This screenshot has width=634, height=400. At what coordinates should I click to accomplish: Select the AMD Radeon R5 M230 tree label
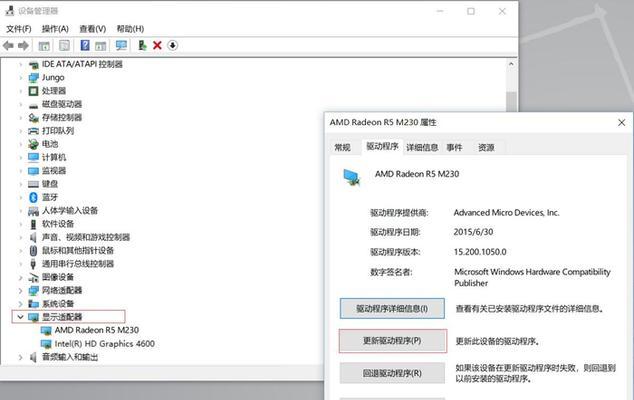point(97,330)
